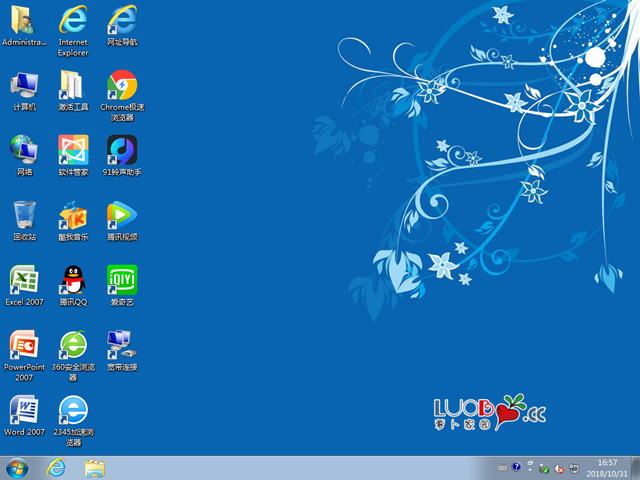Open the Chrome极速浏览器 desktop shortcut
This screenshot has height=480, width=640.
pyautogui.click(x=122, y=85)
